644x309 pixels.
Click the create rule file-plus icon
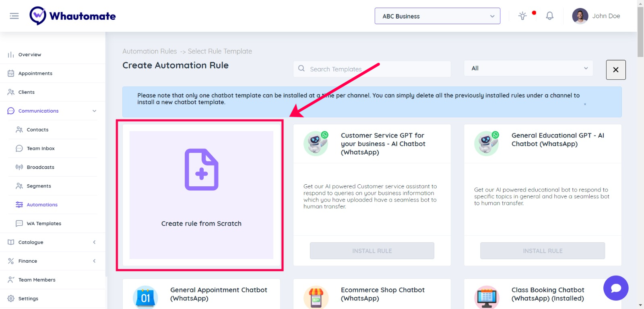tap(201, 169)
